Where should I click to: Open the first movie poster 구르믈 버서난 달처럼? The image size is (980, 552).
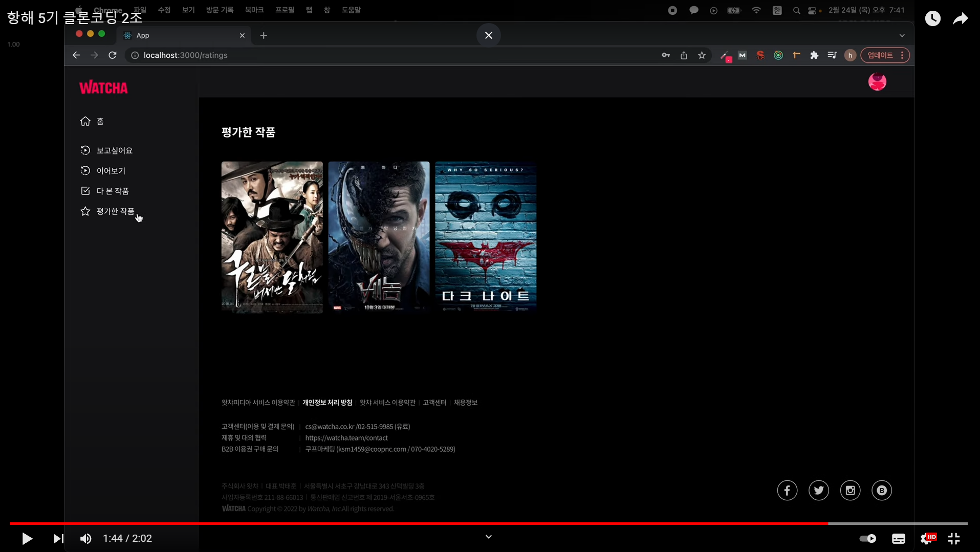point(272,237)
